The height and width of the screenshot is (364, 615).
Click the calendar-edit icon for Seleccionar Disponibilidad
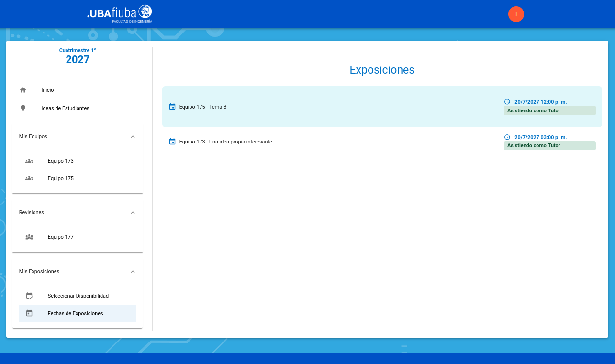(x=29, y=296)
